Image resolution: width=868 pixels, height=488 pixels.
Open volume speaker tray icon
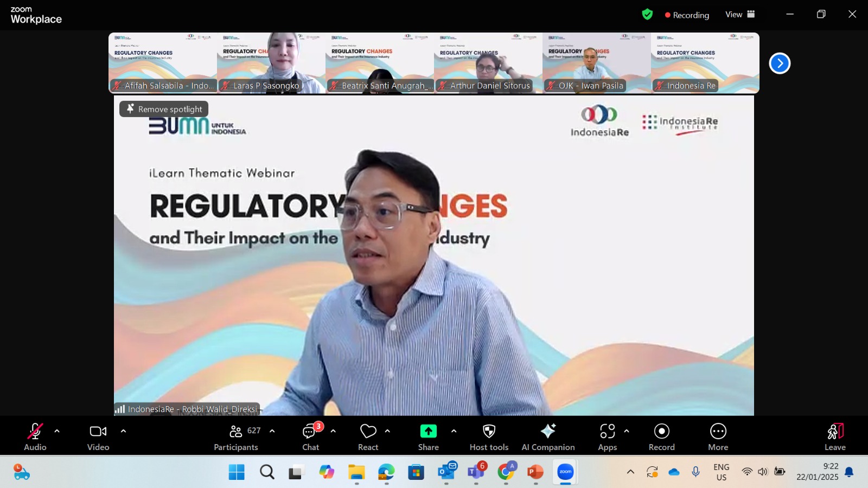(763, 472)
